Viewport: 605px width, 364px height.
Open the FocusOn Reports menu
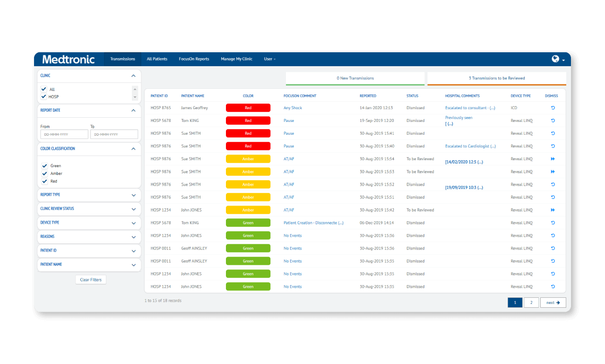(x=194, y=59)
